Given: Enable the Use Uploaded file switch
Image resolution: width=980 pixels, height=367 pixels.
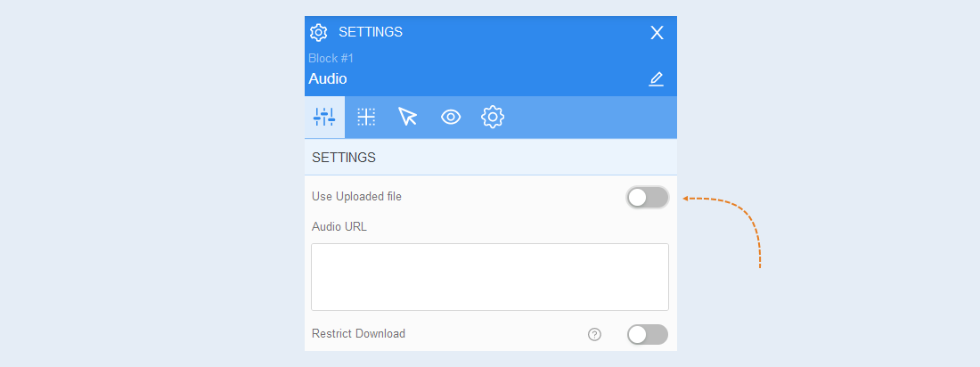Looking at the screenshot, I should 648,198.
